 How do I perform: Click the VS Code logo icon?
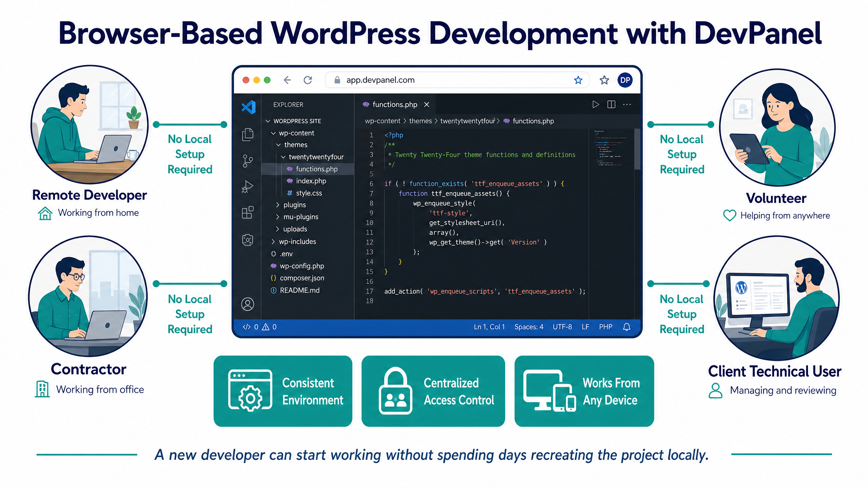249,107
